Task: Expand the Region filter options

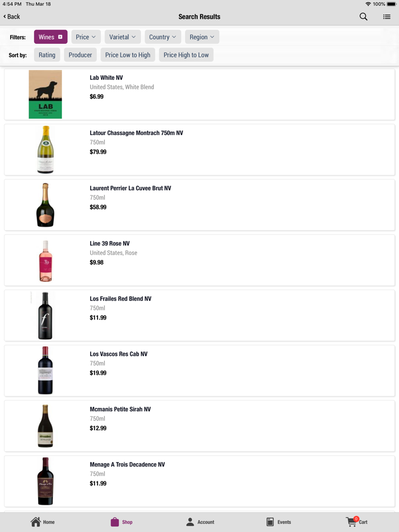Action: point(202,36)
